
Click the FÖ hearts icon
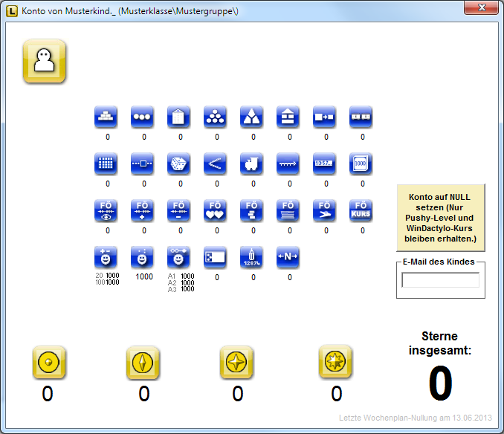coord(216,210)
